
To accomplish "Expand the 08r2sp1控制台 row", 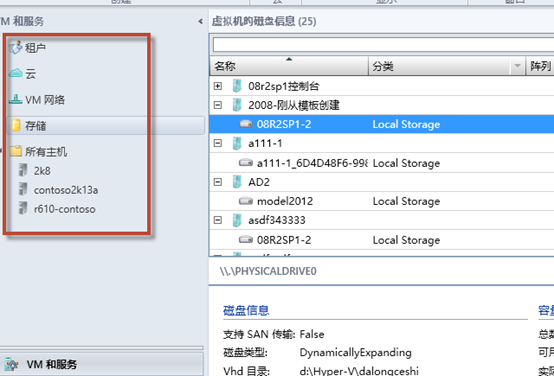I will pyautogui.click(x=218, y=86).
